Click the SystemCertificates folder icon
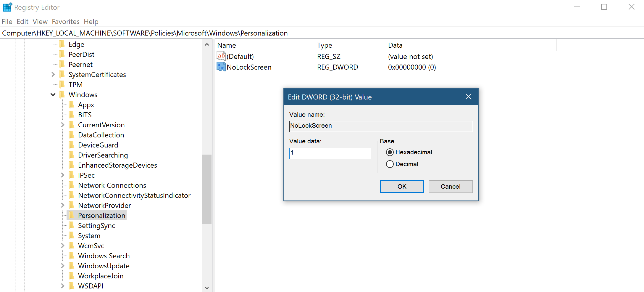This screenshot has width=644, height=292. point(62,75)
